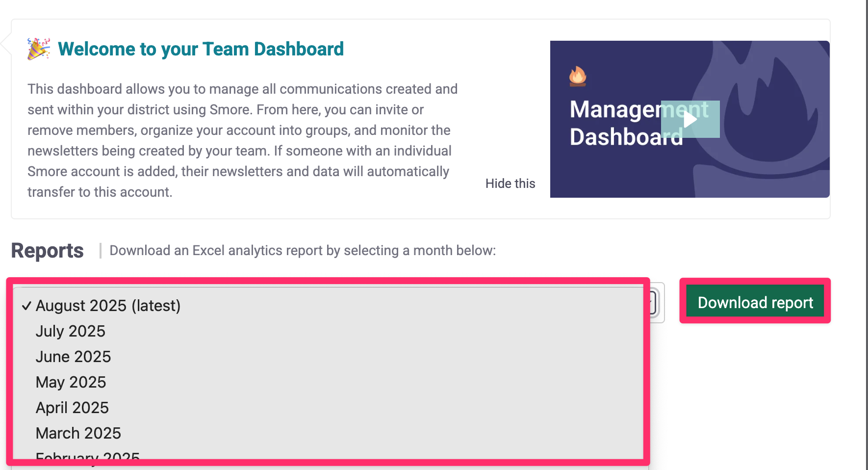Play the Management Dashboard video

pos(690,119)
